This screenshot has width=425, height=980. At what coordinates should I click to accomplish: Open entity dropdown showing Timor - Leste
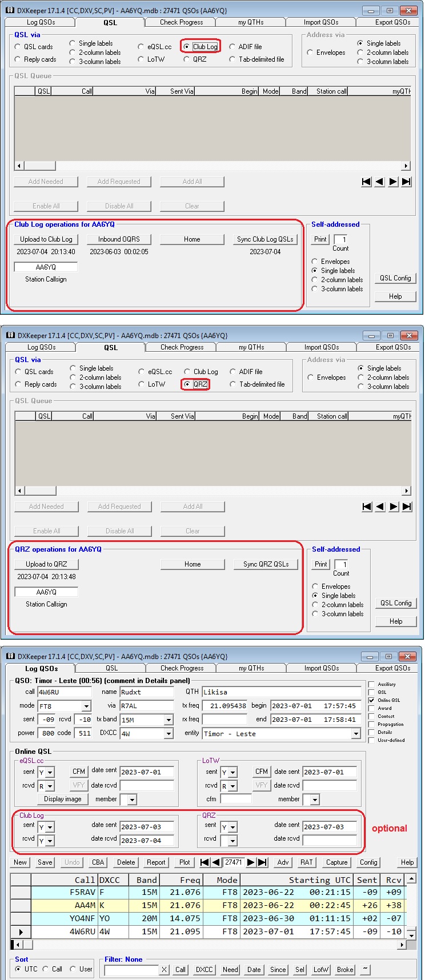[x=356, y=733]
